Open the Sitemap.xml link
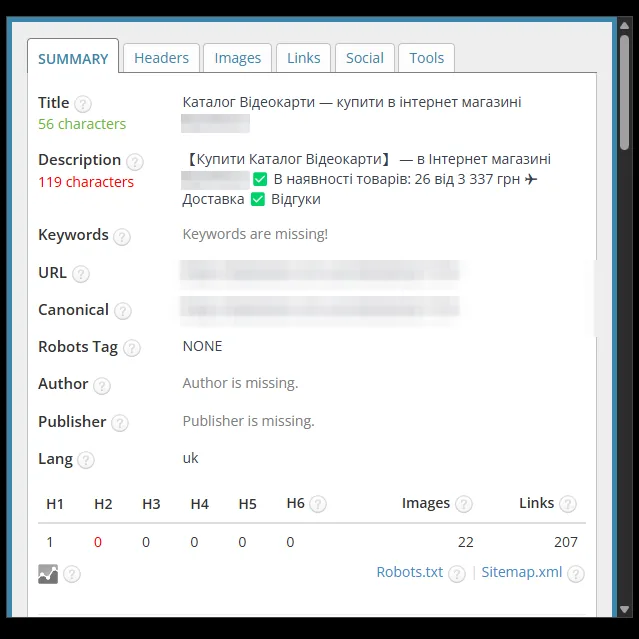639x639 pixels. coord(522,572)
